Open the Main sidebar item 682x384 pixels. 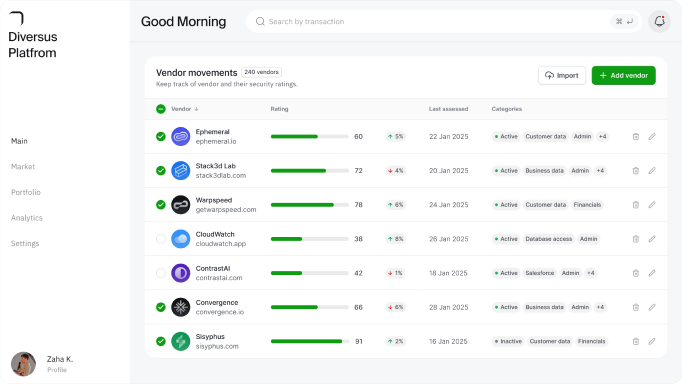click(x=19, y=141)
